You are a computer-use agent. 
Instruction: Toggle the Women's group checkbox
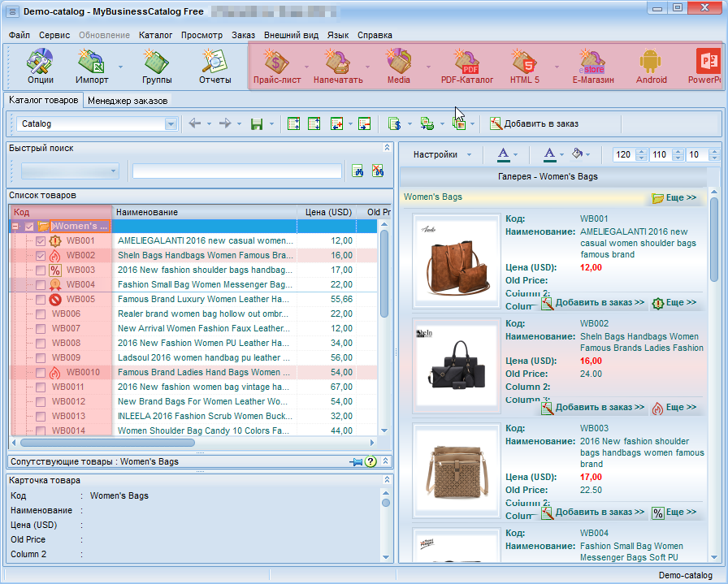29,227
